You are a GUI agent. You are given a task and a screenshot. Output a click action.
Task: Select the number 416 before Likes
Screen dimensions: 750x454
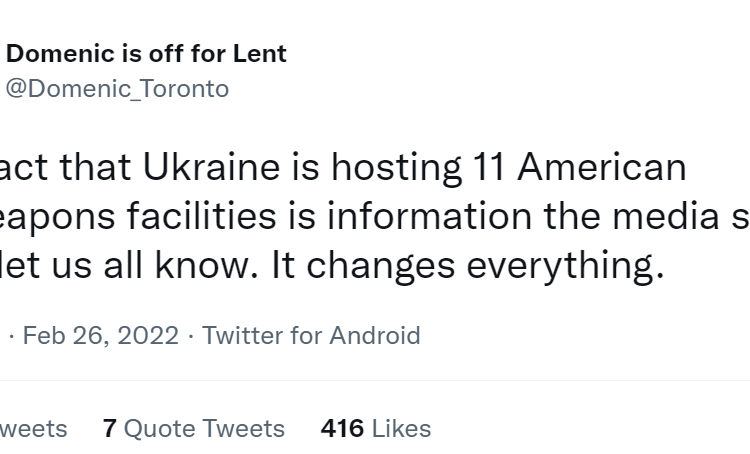(342, 428)
